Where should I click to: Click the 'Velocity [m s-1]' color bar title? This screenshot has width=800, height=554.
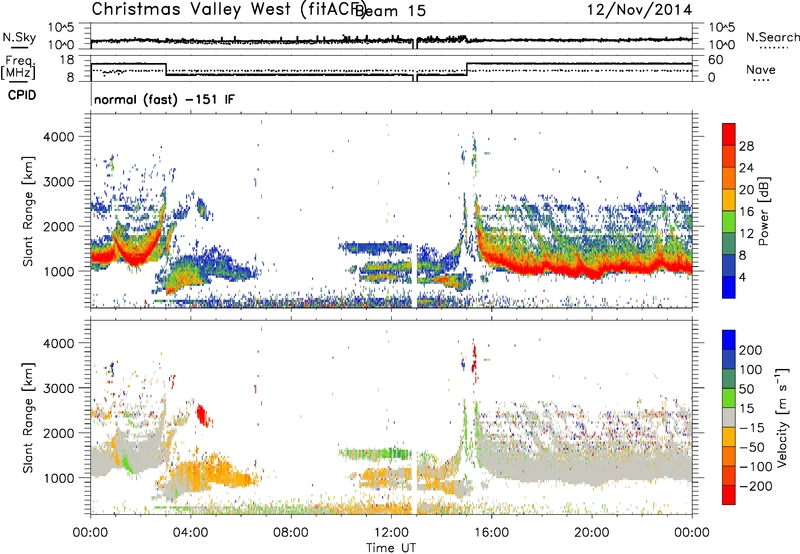pyautogui.click(x=782, y=417)
